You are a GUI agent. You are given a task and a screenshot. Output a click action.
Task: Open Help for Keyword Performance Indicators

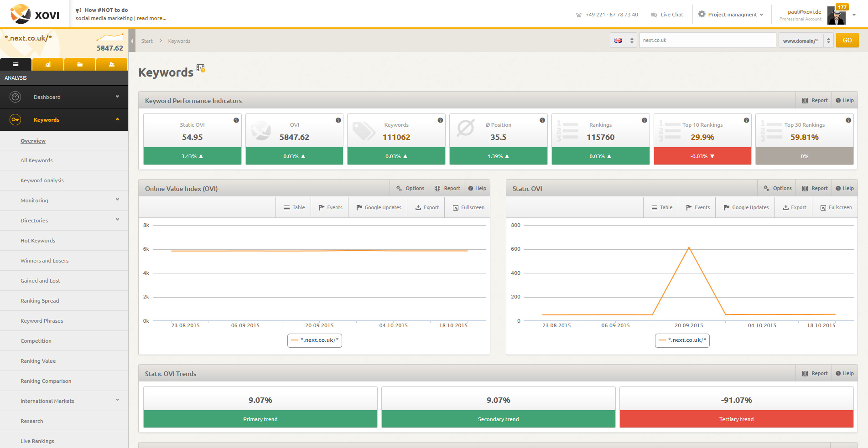[x=845, y=100]
